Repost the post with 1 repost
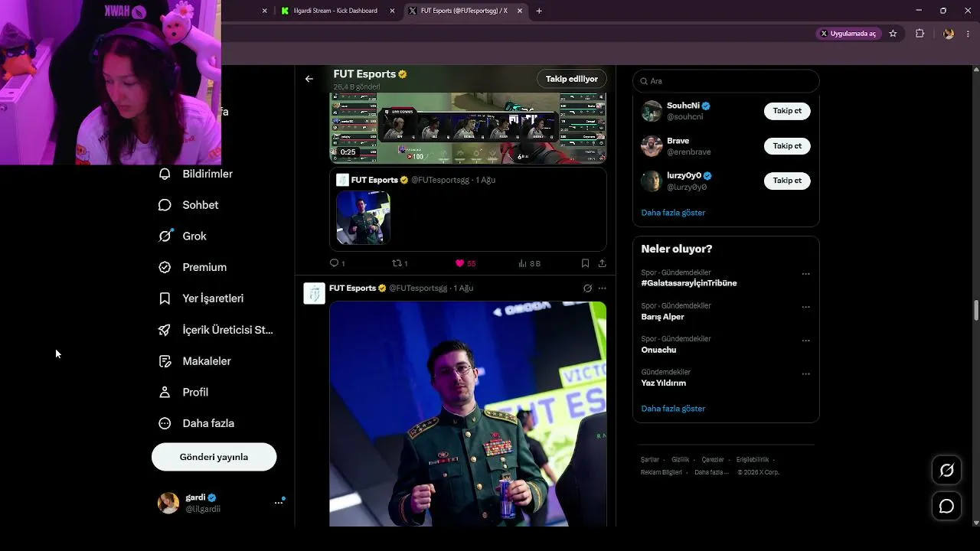This screenshot has height=551, width=980. pos(400,263)
